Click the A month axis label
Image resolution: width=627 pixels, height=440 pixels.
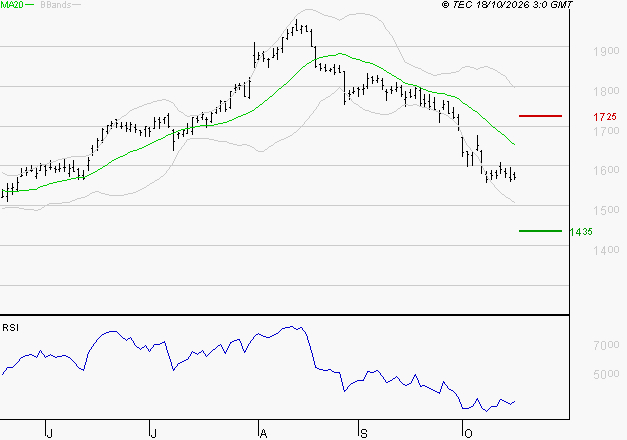point(263,433)
